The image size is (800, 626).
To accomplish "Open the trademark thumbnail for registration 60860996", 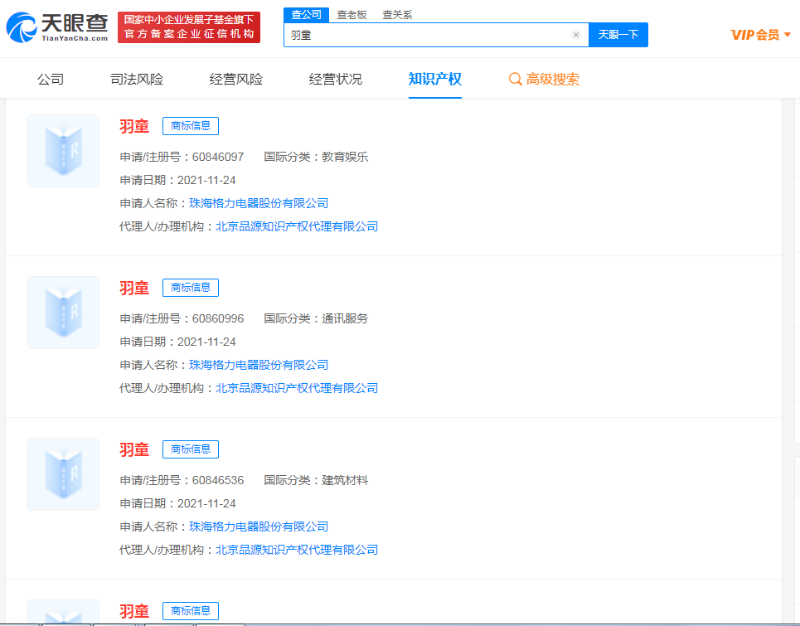I will (63, 312).
